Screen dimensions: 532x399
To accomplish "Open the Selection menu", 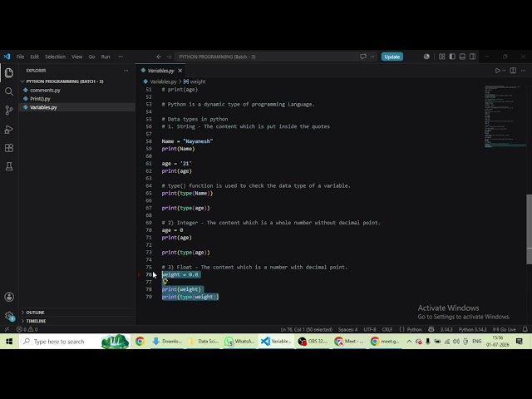I will tap(56, 57).
